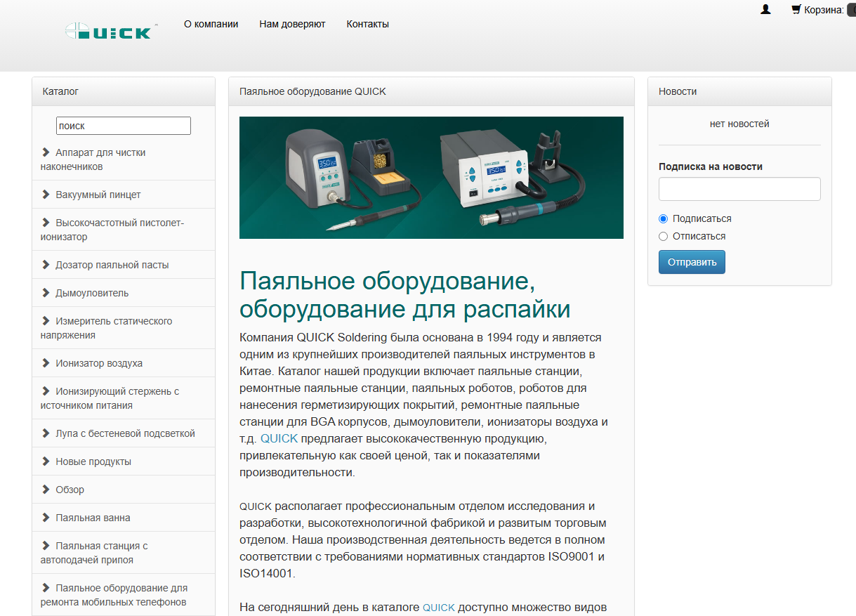
Task: Expand chevron beside 'Ионизатор воздуха'
Action: (46, 362)
